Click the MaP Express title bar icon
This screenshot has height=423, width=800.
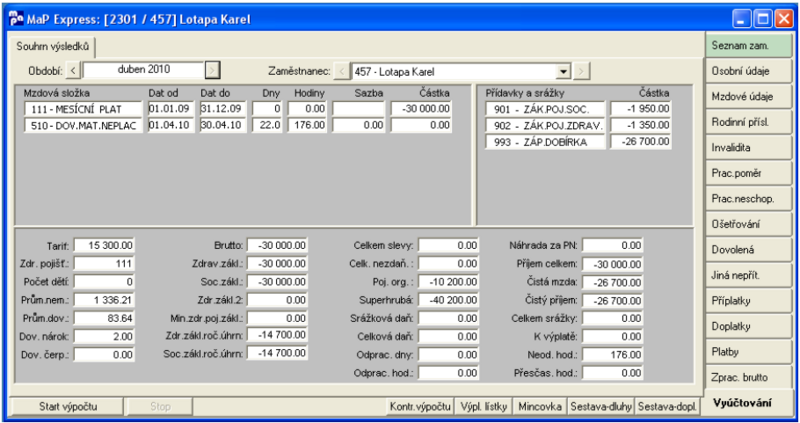click(16, 19)
